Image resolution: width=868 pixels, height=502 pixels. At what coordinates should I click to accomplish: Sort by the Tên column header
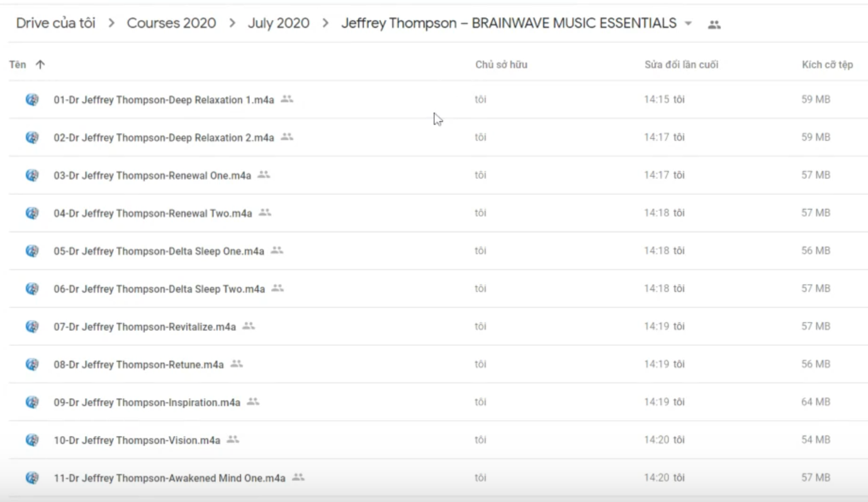tap(17, 65)
